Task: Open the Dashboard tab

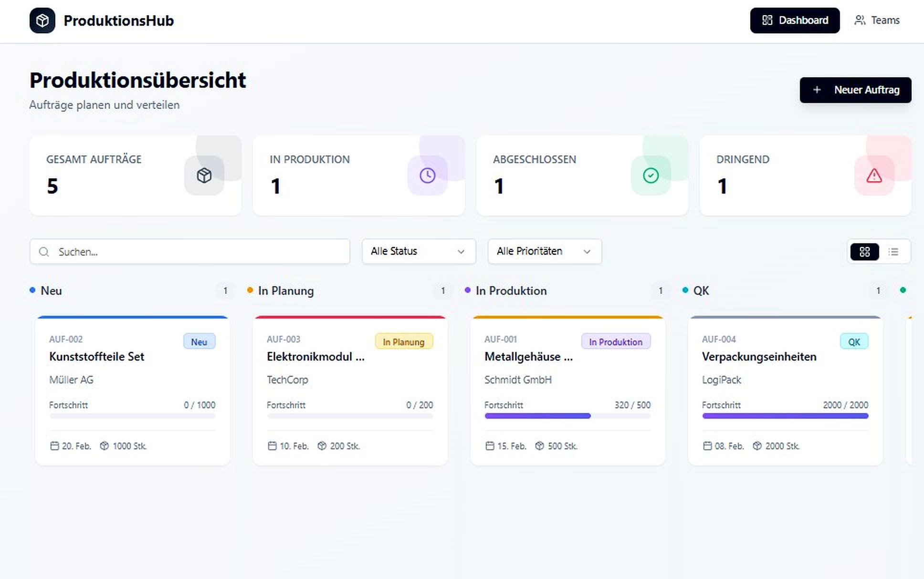Action: tap(794, 21)
